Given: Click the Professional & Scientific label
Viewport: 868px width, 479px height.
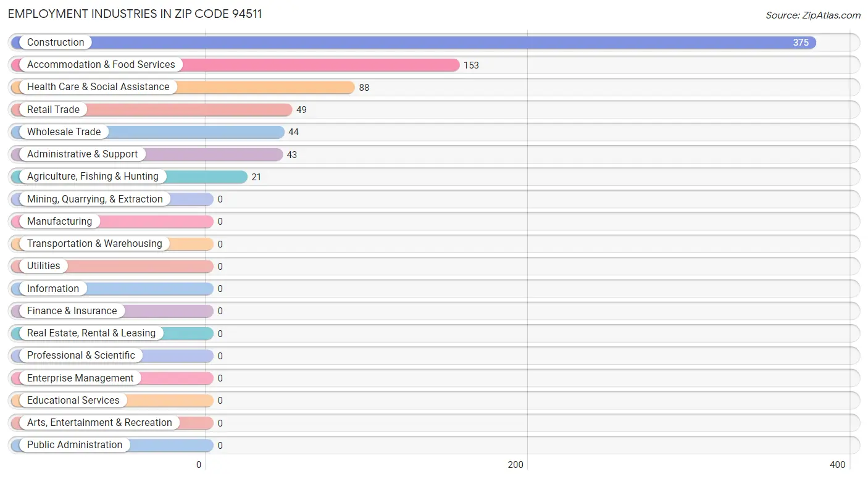Looking at the screenshot, I should click(81, 356).
